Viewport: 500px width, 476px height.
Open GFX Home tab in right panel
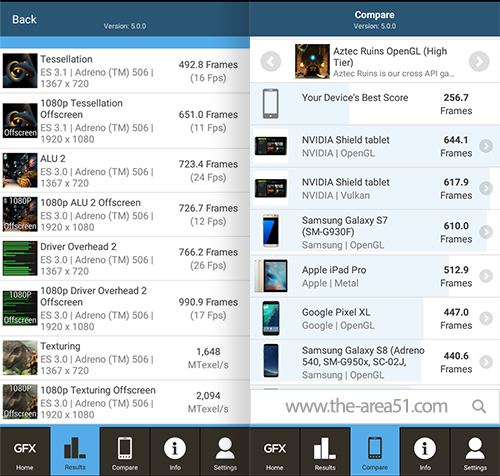coord(275,451)
